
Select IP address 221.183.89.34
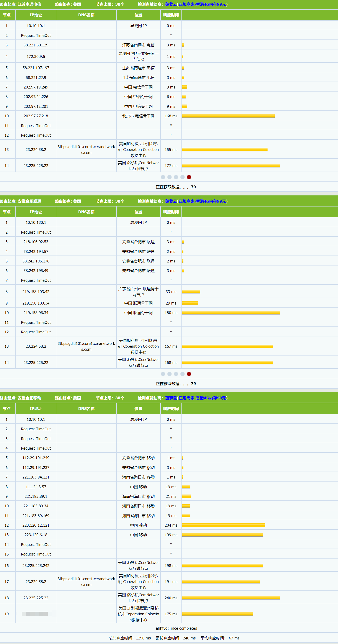tap(36, 506)
